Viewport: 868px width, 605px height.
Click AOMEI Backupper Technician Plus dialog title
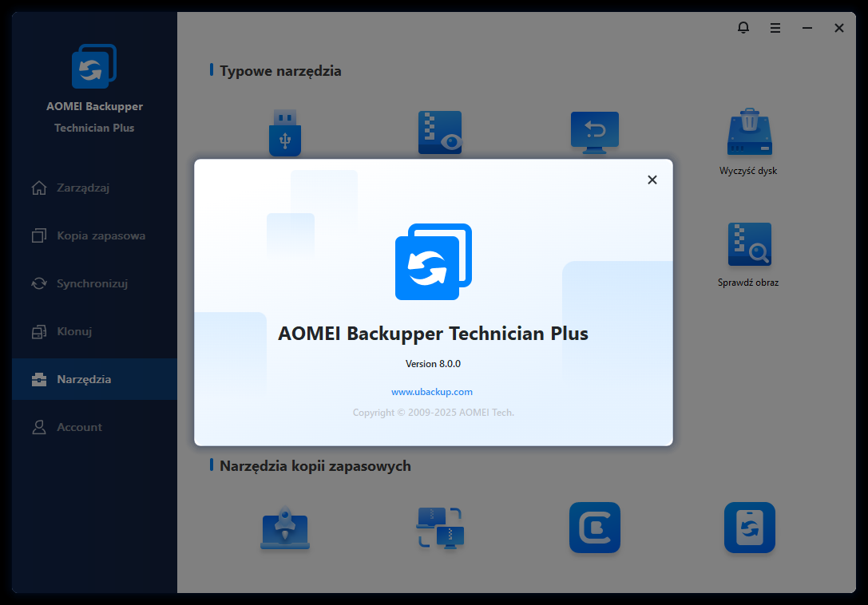coord(433,334)
